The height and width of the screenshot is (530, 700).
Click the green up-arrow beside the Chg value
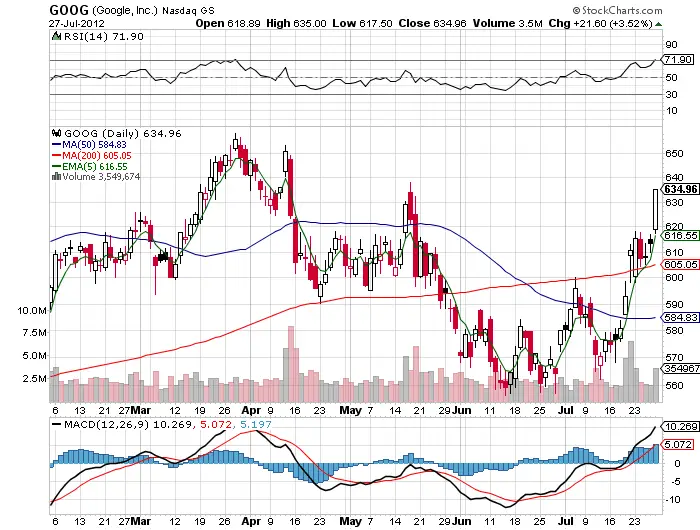point(658,24)
